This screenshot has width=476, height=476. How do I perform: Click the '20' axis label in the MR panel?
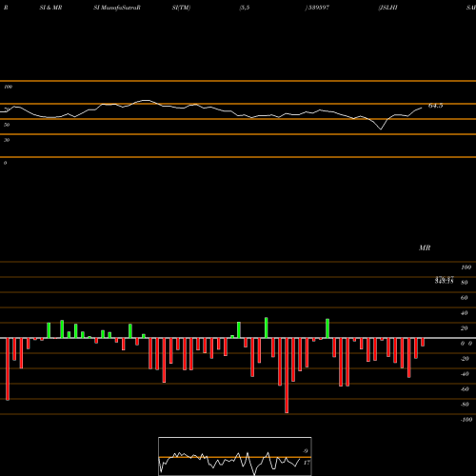pos(465,328)
